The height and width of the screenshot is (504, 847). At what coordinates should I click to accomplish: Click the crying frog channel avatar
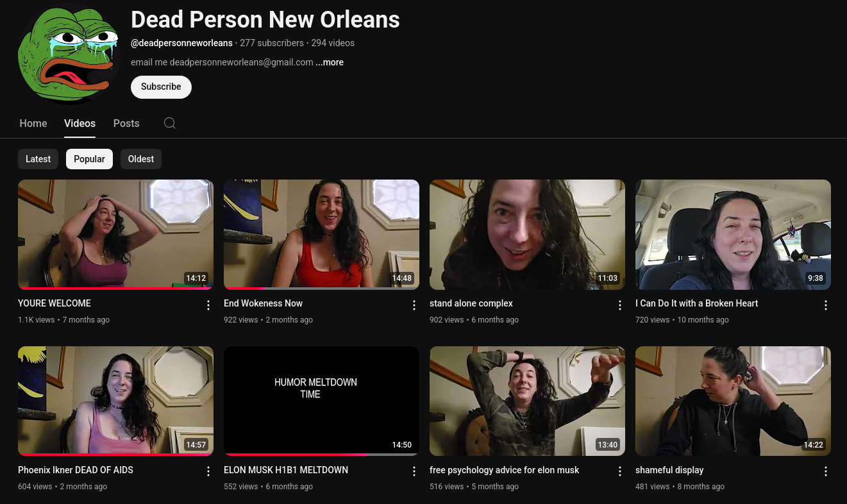point(69,53)
